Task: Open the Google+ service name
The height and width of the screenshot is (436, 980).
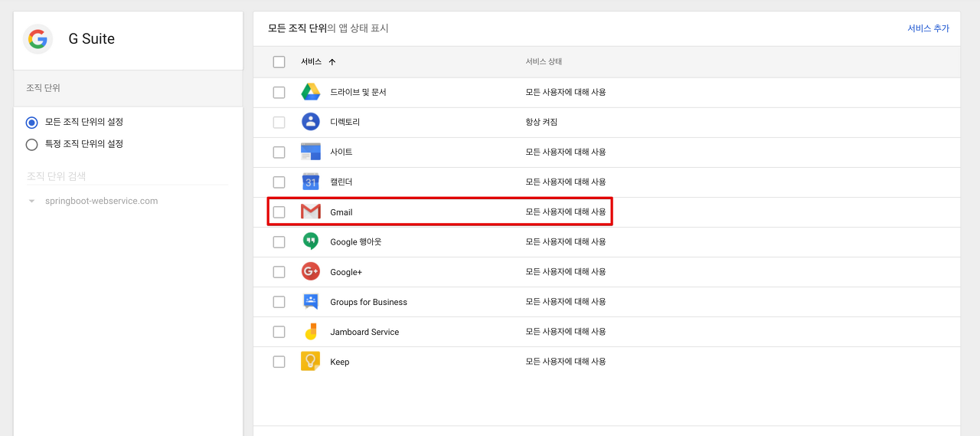Action: 346,272
